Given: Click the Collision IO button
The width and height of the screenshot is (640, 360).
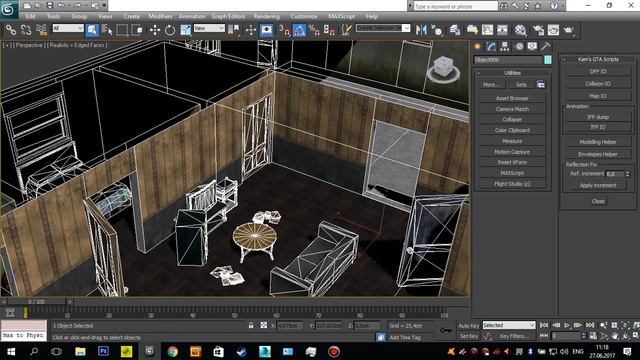Looking at the screenshot, I should [598, 84].
